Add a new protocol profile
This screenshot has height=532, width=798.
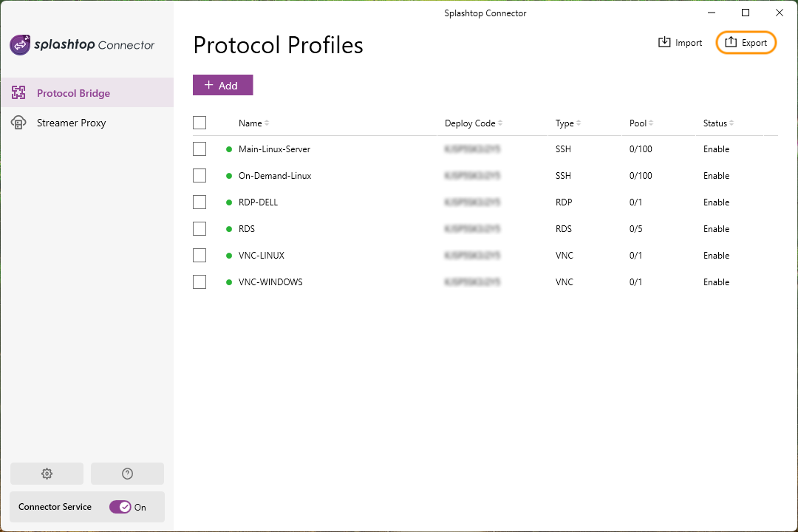pos(223,85)
